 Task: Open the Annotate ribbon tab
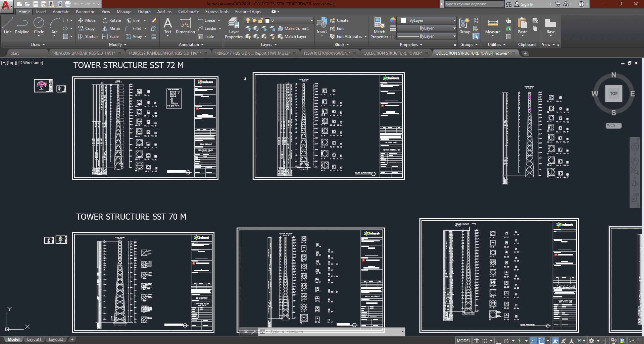(x=61, y=12)
